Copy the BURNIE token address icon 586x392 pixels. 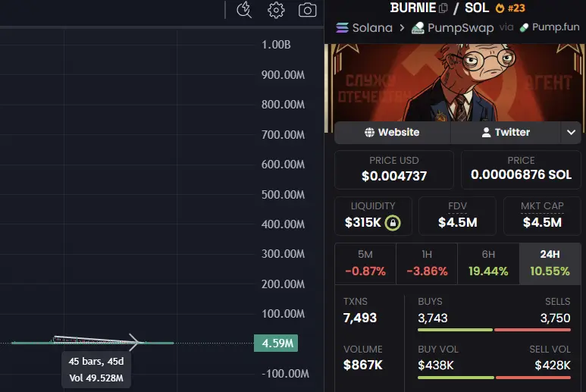coord(443,8)
